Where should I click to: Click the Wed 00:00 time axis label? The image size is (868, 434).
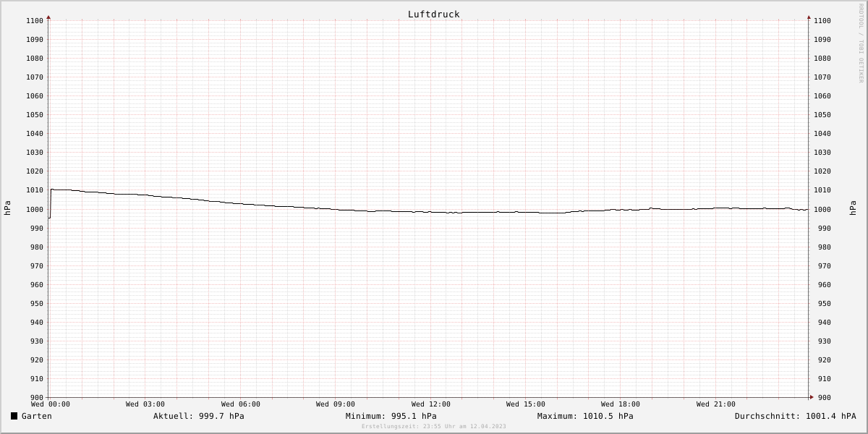51,404
